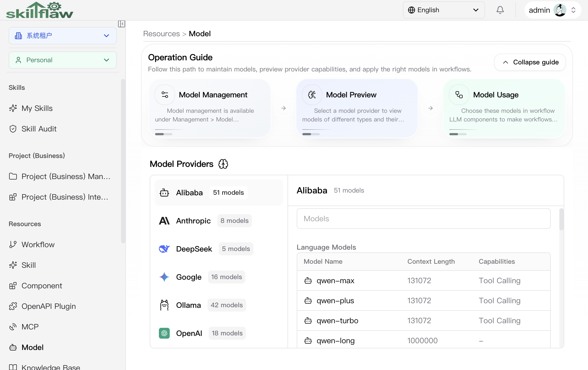The image size is (588, 370).
Task: Click the qwen-plus model icon
Action: click(308, 301)
